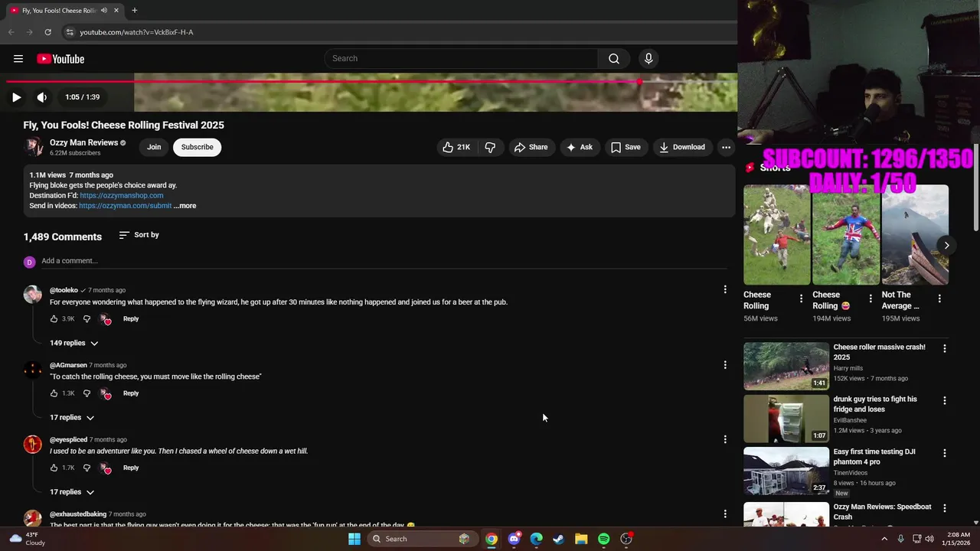Open options for drunk guy fridge video
Viewport: 980px width, 551px height.
click(x=944, y=400)
